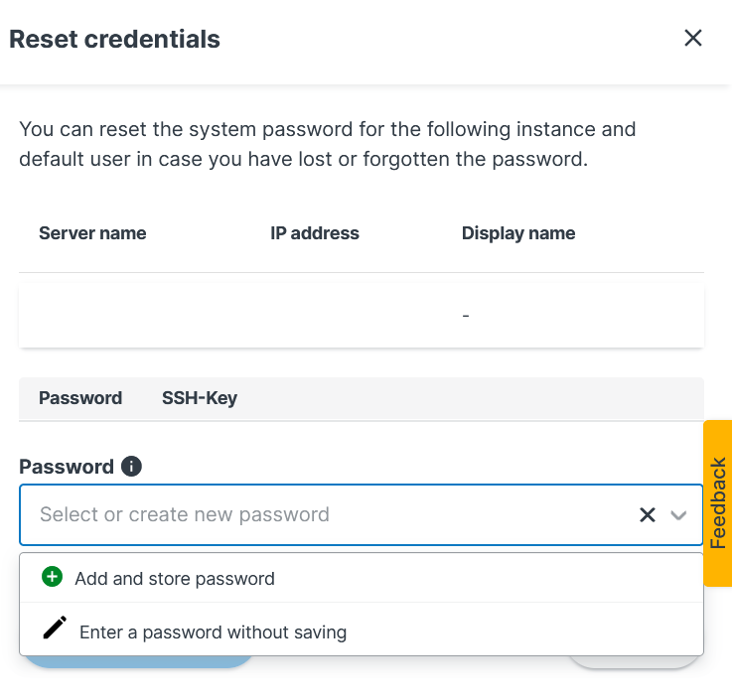Image resolution: width=732 pixels, height=700 pixels.
Task: Open the yellow Feedback side tab
Action: coord(718,502)
